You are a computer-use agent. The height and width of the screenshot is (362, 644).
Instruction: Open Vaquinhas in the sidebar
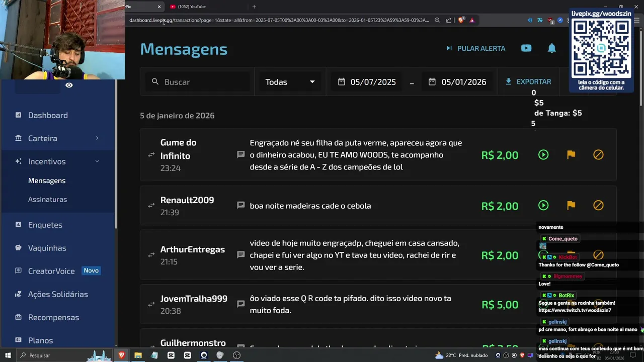47,248
